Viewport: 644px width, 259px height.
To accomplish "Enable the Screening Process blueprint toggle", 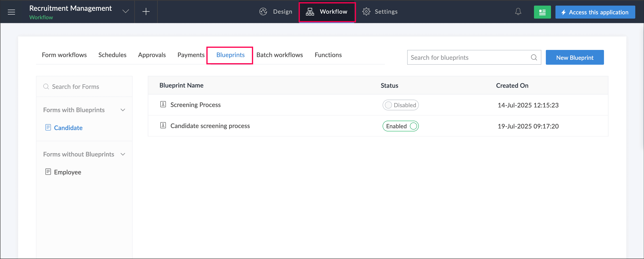I will point(400,105).
